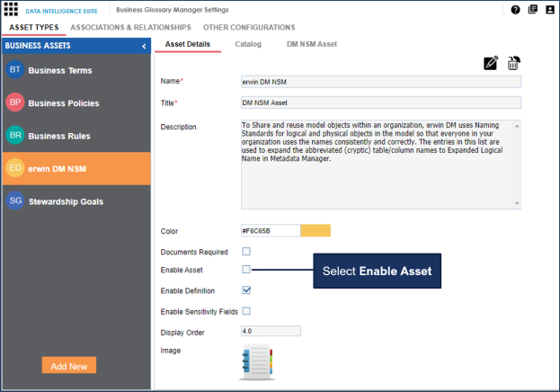Image resolution: width=560 pixels, height=392 pixels.
Task: Open the documentation pages icon
Action: 533,9
